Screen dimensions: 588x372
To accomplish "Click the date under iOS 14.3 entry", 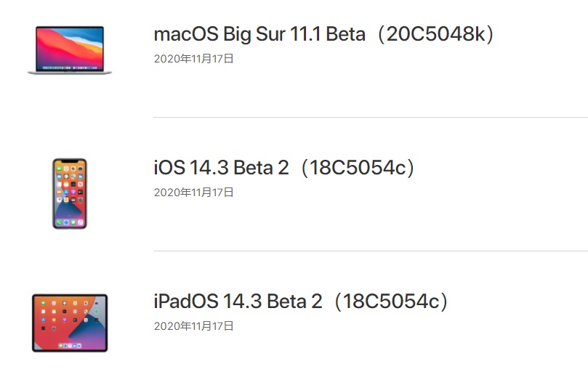I will pos(193,193).
